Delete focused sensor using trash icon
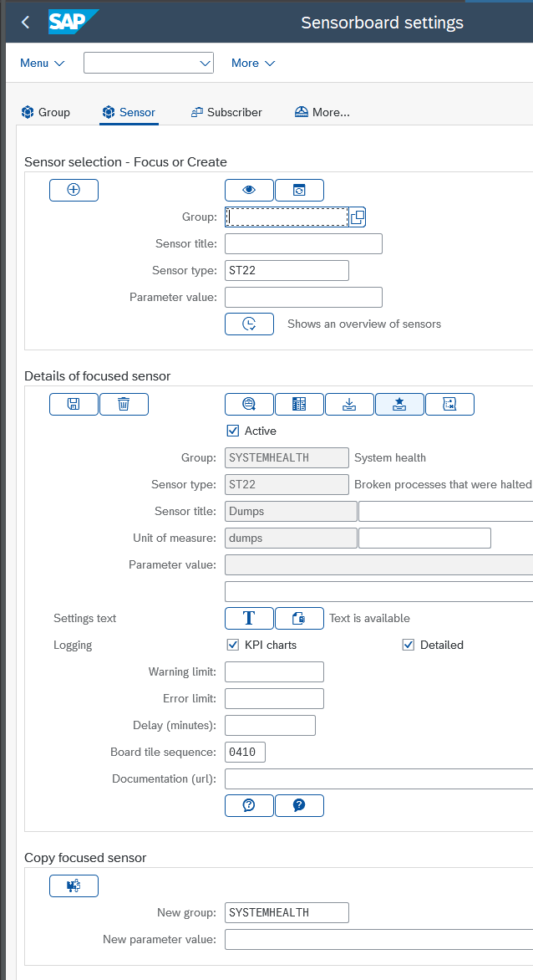 pyautogui.click(x=124, y=404)
